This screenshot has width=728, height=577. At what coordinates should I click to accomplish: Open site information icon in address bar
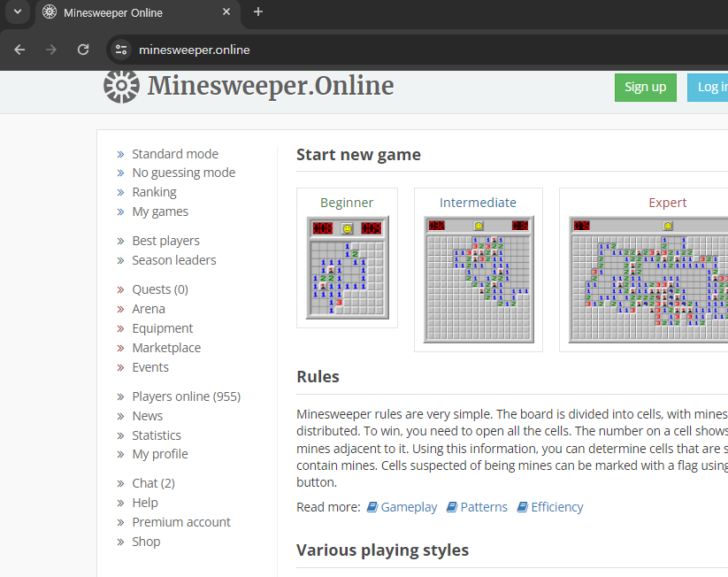tap(121, 50)
